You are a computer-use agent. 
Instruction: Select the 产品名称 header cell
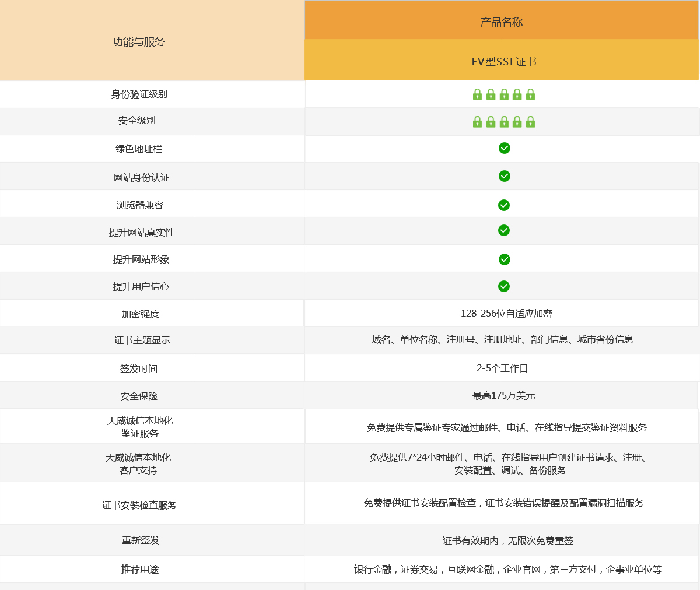click(x=502, y=20)
